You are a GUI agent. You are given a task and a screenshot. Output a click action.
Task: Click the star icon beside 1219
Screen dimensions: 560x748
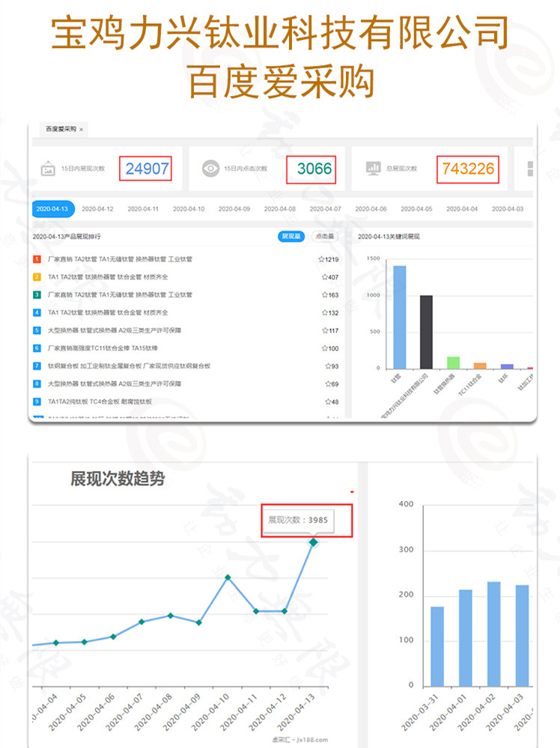point(320,260)
